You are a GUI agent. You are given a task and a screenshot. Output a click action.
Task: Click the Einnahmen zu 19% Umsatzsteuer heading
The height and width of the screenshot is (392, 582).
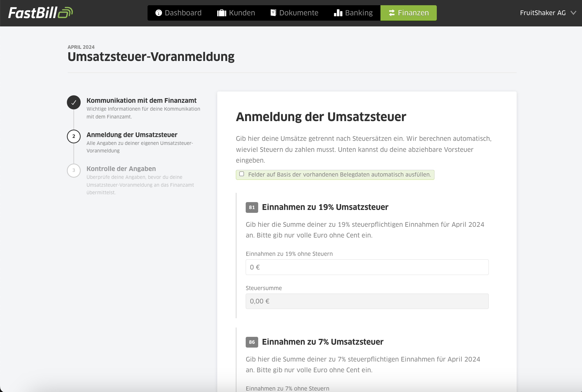325,207
